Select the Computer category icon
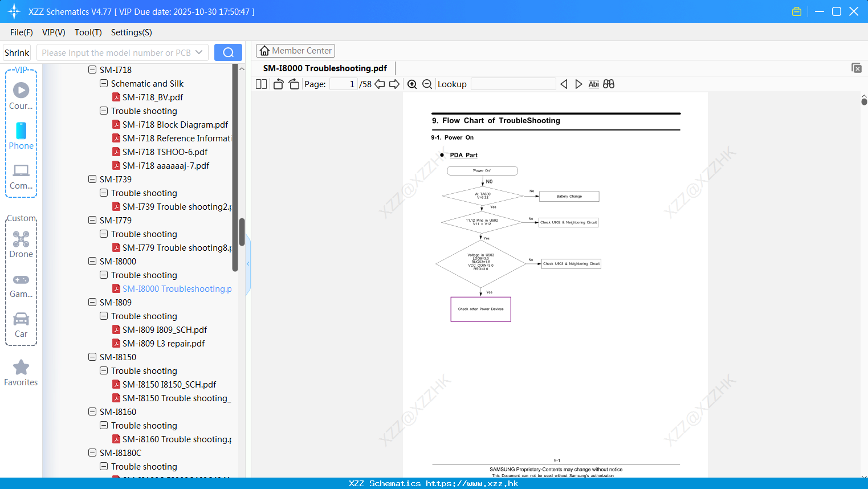This screenshot has height=489, width=868. click(x=21, y=177)
